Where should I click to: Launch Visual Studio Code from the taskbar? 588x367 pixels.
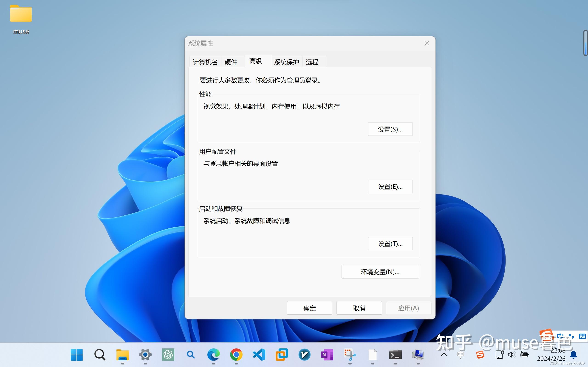pos(259,355)
